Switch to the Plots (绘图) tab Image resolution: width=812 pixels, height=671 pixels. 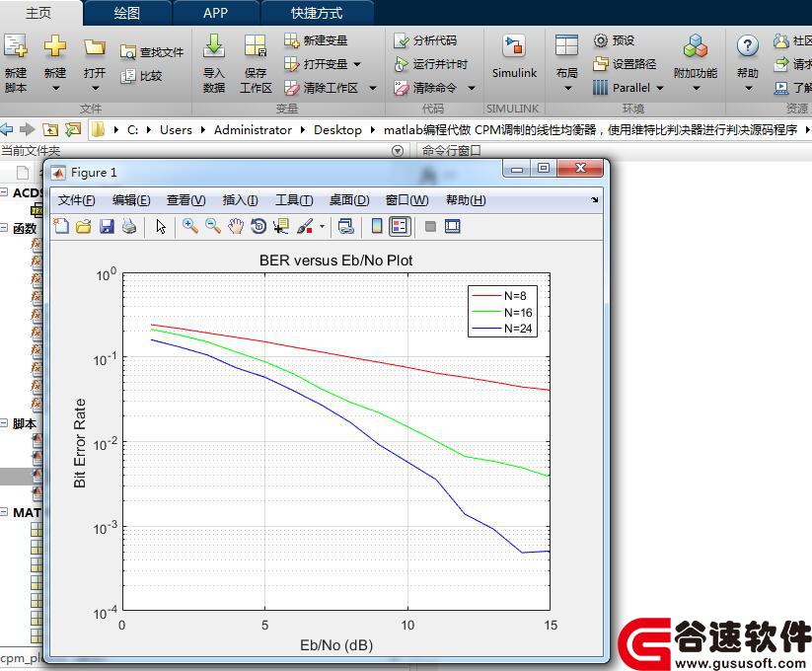pos(127,13)
